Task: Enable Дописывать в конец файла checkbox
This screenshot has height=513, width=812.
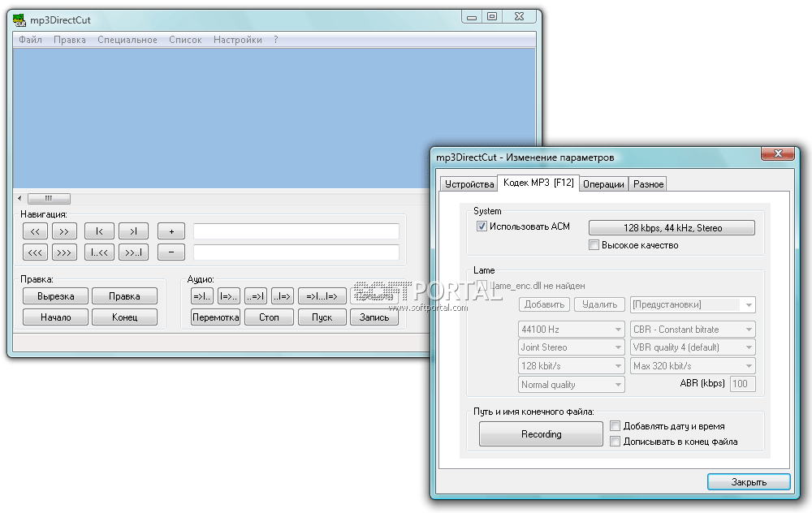Action: click(615, 442)
